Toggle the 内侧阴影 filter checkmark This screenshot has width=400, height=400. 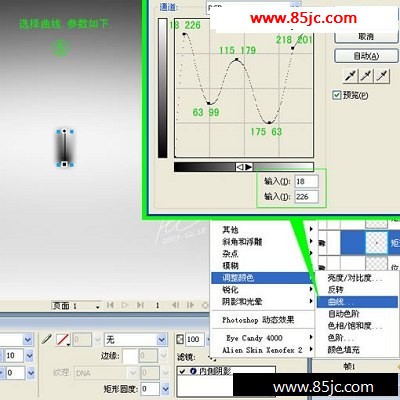182,371
